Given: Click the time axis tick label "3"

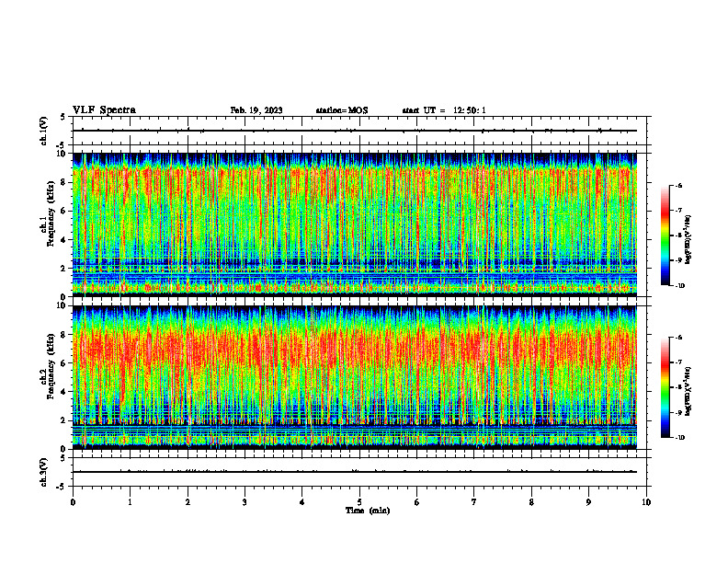Looking at the screenshot, I should click(245, 502).
